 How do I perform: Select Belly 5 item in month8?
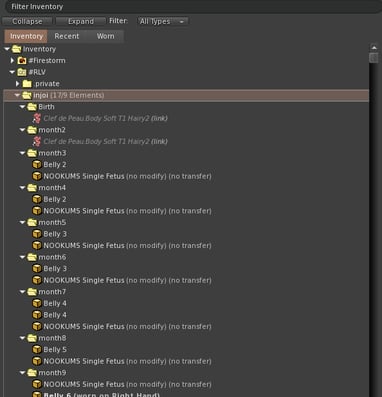coord(55,350)
